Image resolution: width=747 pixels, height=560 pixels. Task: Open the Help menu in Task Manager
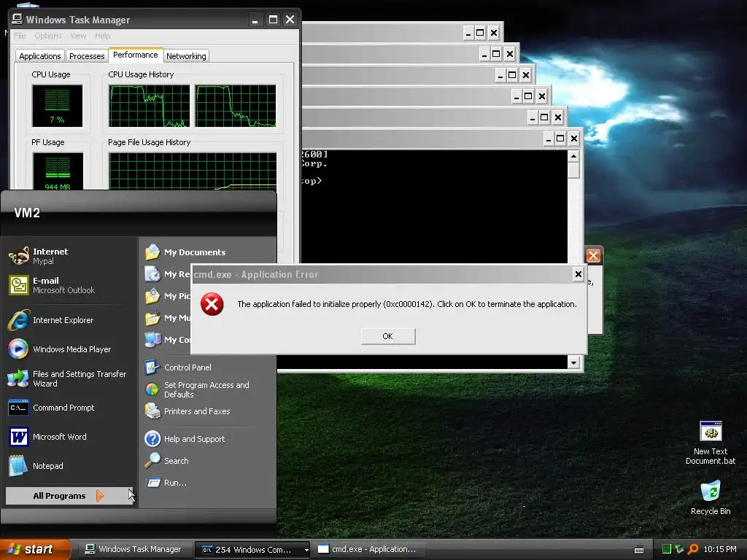click(x=102, y=36)
